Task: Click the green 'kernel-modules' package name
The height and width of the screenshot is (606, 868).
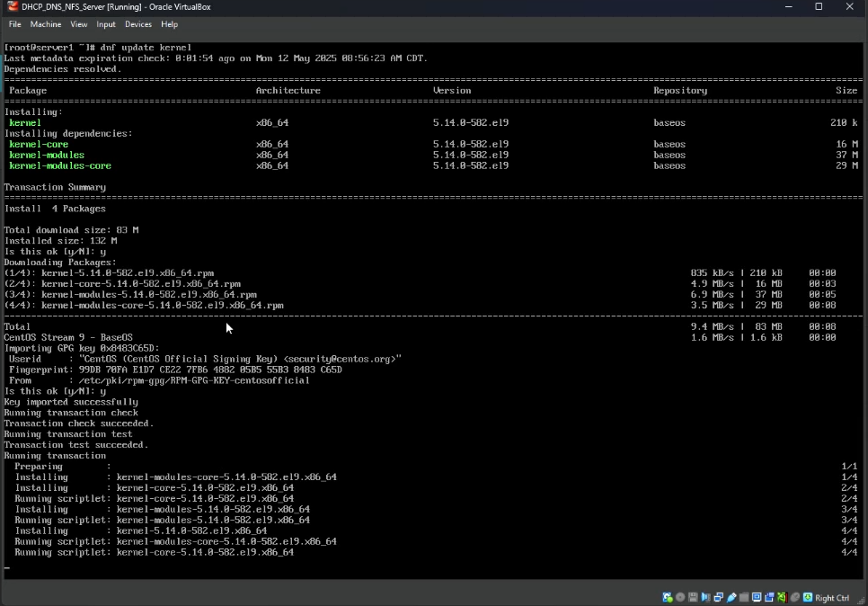Action: (x=47, y=156)
